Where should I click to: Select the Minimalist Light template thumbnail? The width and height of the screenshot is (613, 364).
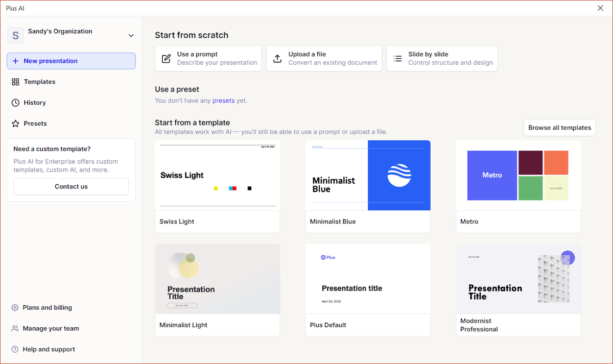coord(218,279)
